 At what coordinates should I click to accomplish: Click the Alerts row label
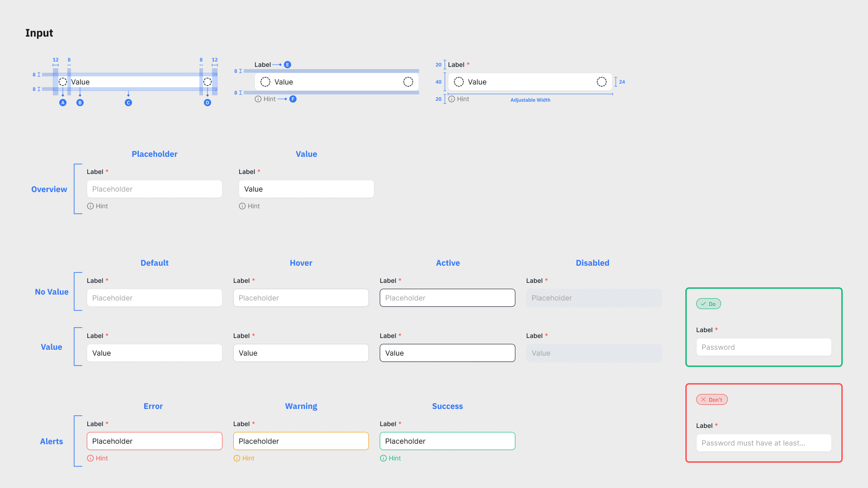(52, 441)
